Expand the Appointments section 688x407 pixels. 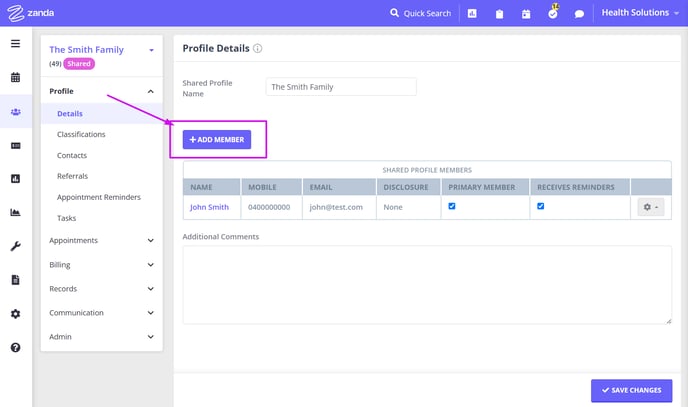tap(101, 240)
